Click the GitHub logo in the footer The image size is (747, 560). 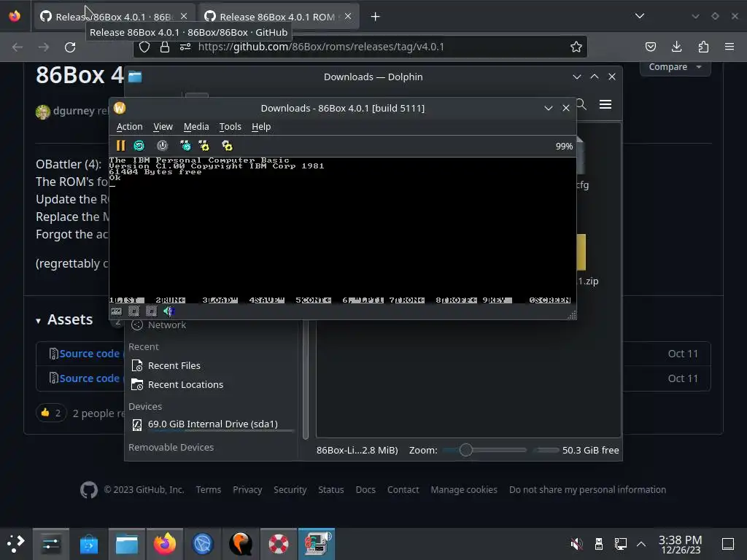coord(89,489)
